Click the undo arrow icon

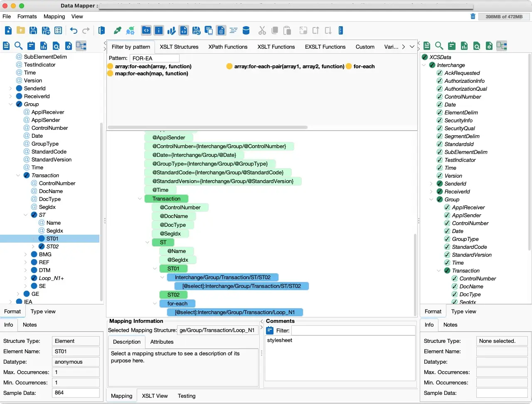(x=74, y=30)
